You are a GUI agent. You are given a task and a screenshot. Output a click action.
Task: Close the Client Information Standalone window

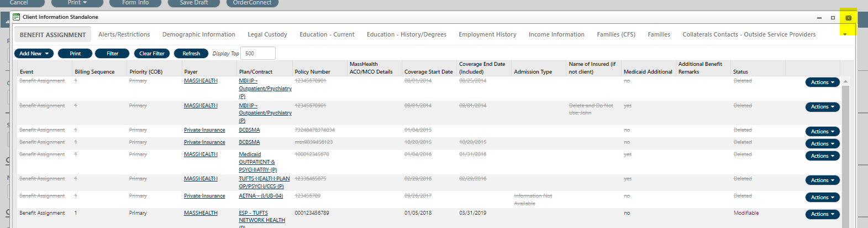pyautogui.click(x=849, y=18)
